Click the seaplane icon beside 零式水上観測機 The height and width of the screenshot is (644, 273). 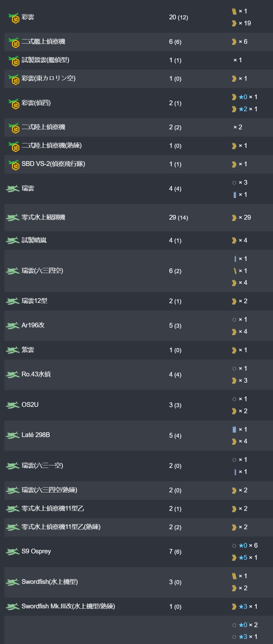(x=13, y=217)
